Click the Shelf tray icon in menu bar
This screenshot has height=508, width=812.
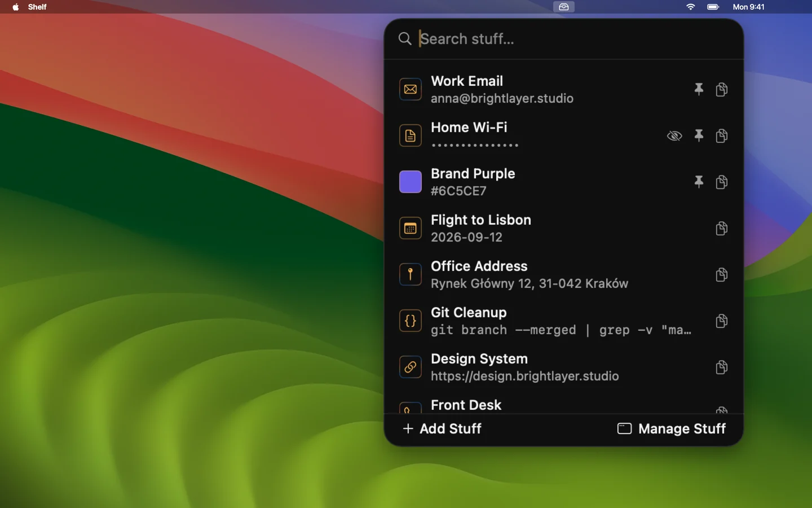pyautogui.click(x=563, y=7)
